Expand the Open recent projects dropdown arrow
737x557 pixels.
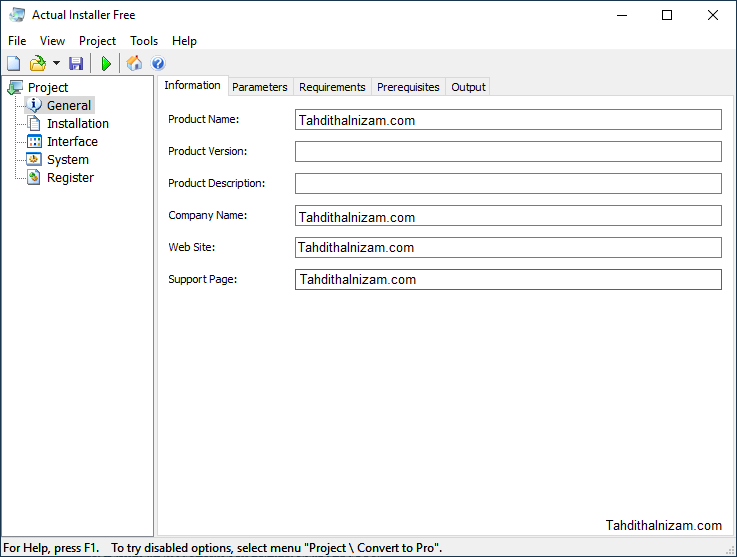[x=56, y=63]
